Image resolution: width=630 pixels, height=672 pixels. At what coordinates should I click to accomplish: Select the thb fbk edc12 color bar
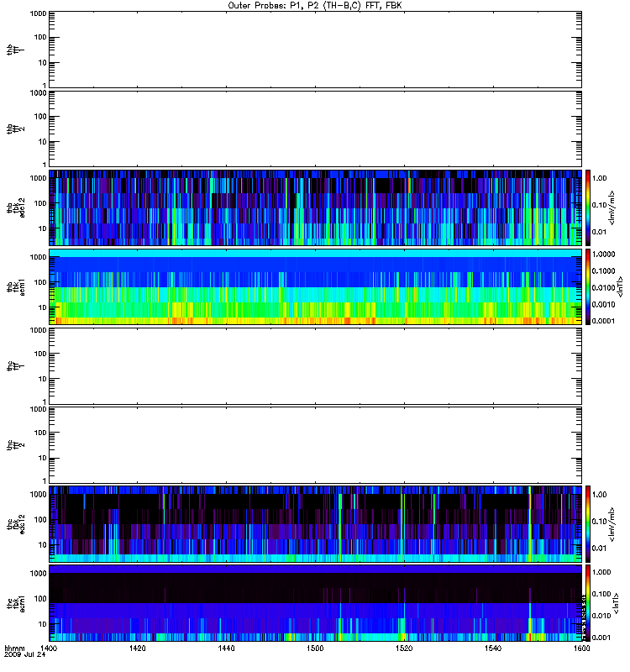click(588, 207)
